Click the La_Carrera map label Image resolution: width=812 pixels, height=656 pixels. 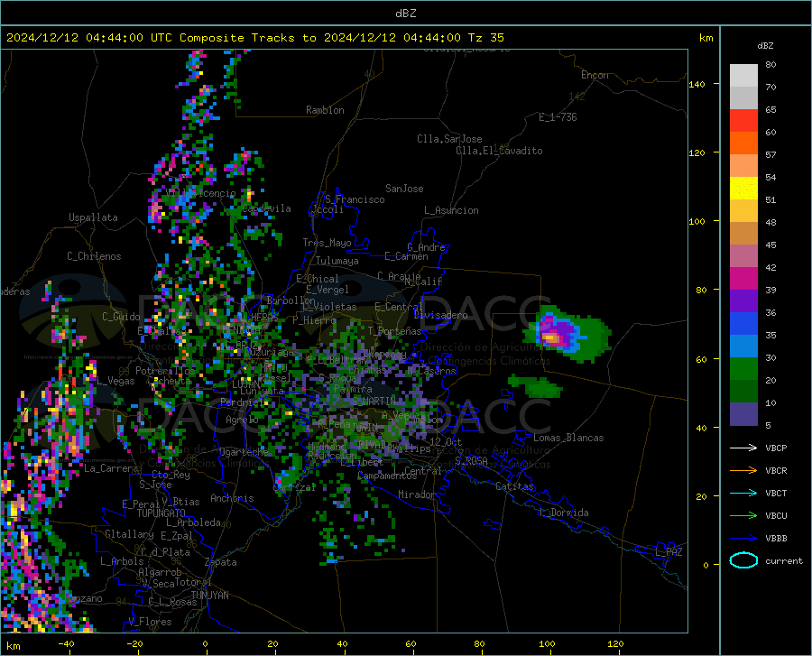(111, 468)
